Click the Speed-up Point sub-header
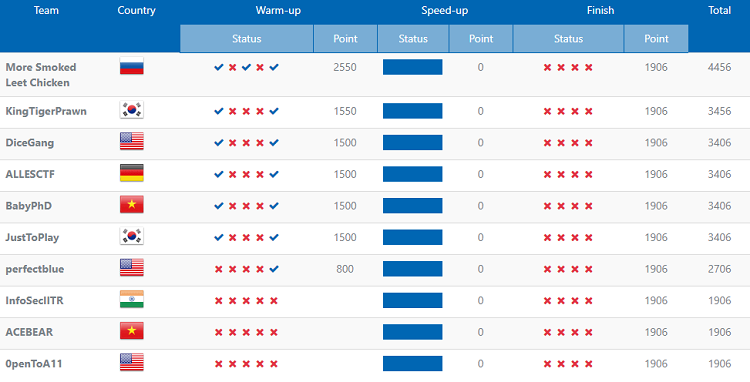Viewport: 750px width, 382px height. click(481, 39)
